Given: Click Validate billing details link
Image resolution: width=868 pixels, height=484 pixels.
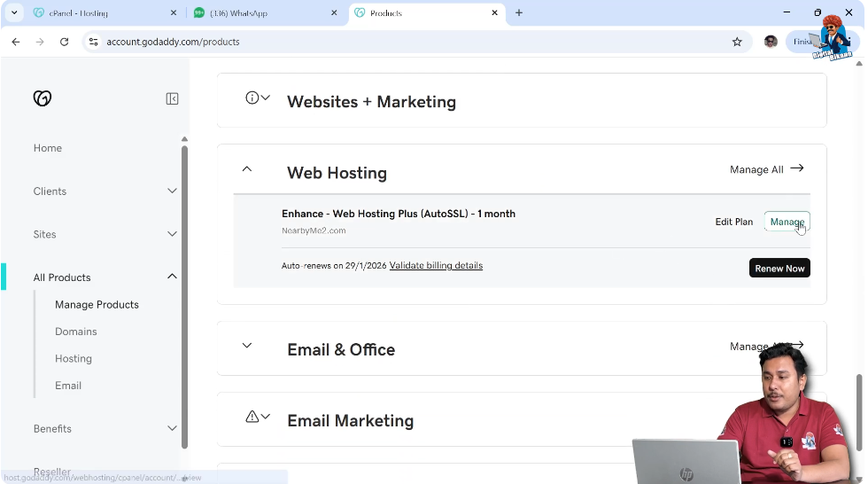Looking at the screenshot, I should [x=436, y=265].
